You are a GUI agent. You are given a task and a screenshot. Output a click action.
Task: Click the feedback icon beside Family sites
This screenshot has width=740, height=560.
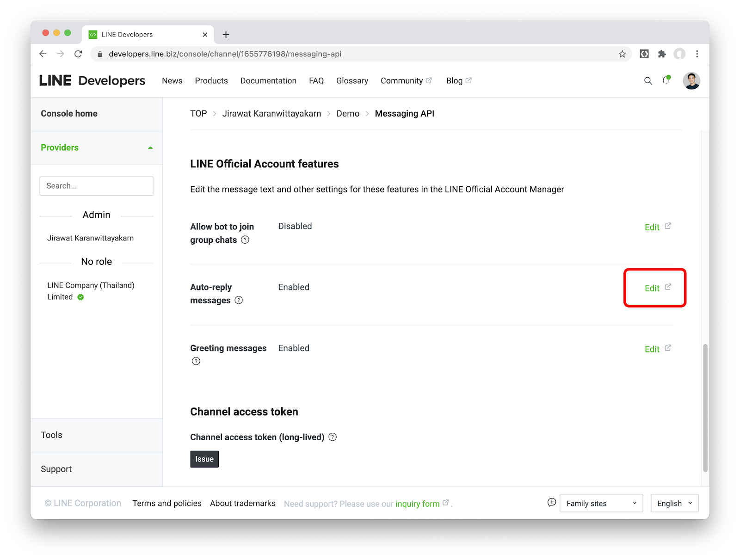click(x=552, y=503)
